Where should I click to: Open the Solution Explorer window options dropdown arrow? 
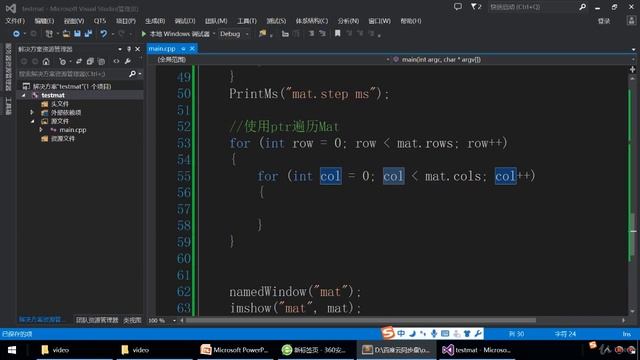pos(120,49)
